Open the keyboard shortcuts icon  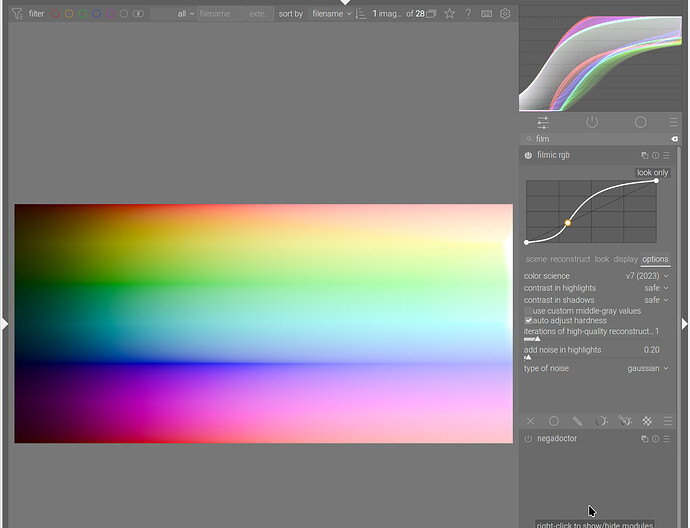click(x=486, y=14)
